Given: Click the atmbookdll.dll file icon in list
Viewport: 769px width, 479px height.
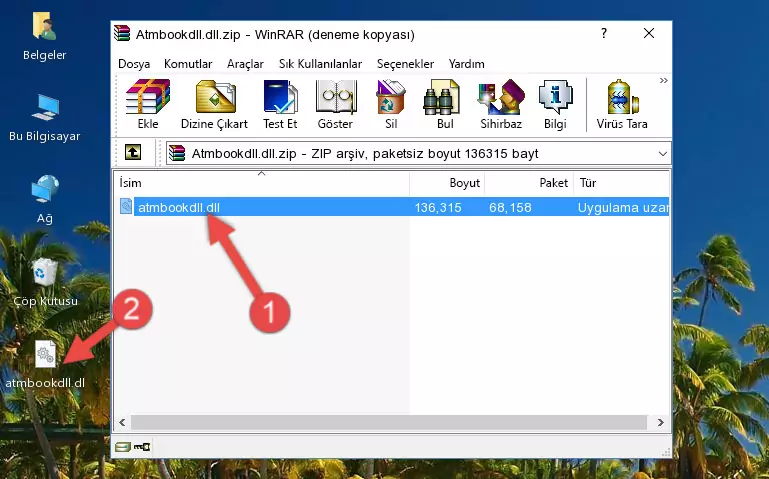Looking at the screenshot, I should pyautogui.click(x=126, y=207).
